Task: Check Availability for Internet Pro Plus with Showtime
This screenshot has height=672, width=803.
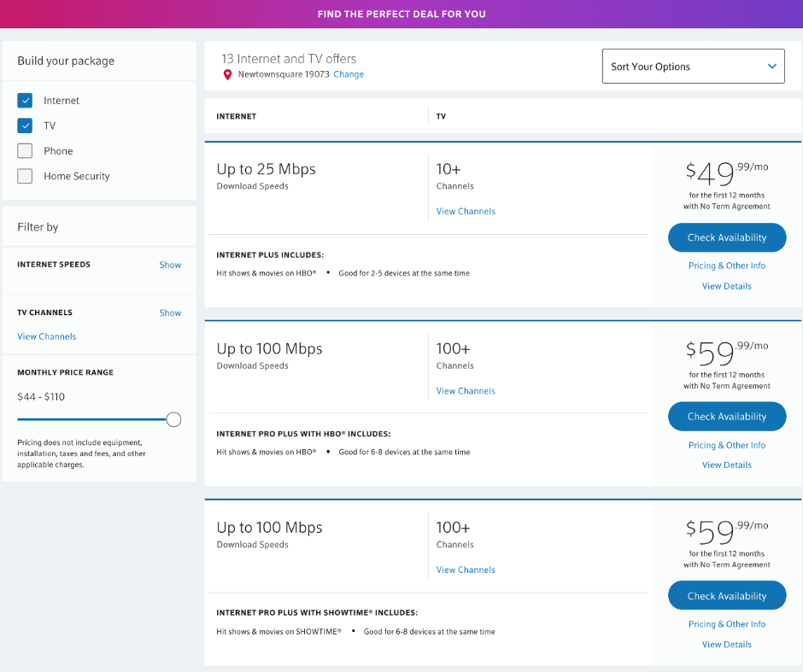Action: tap(727, 596)
